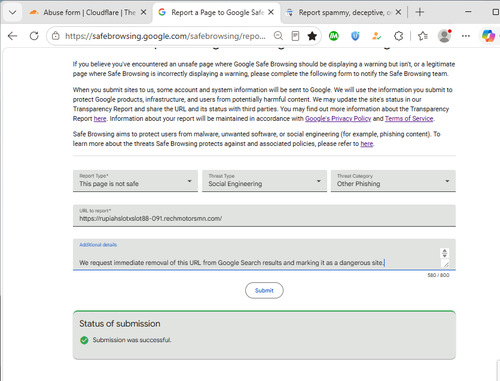Switch to the Abuse form Cloudflare tab
This screenshot has width=500, height=381.
pos(88,13)
